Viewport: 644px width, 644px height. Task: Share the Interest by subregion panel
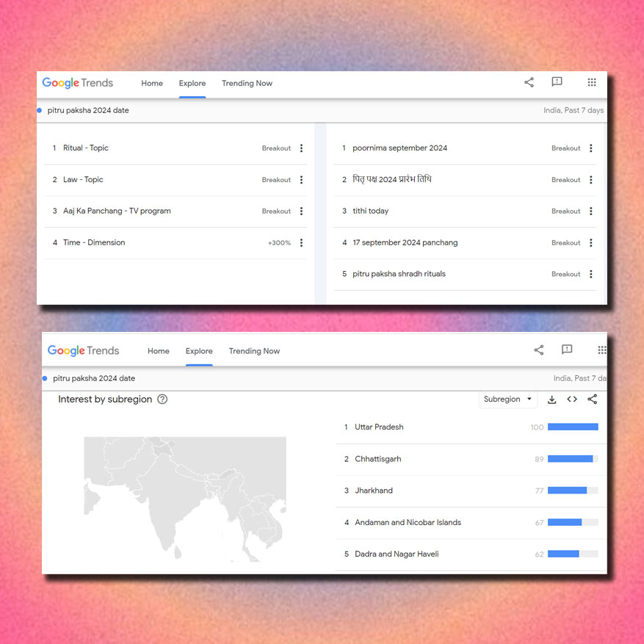593,399
